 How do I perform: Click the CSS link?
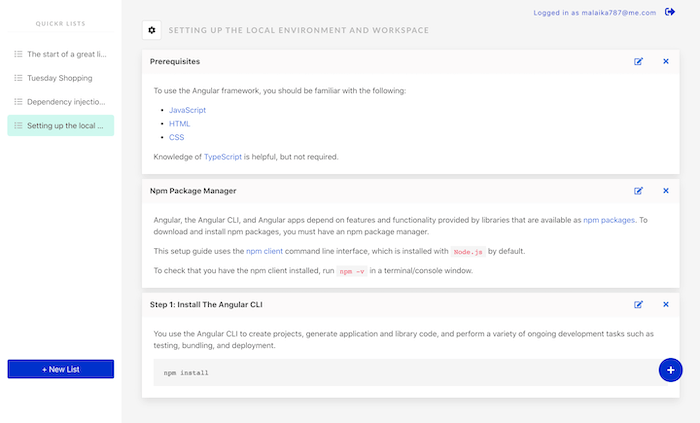(x=176, y=138)
